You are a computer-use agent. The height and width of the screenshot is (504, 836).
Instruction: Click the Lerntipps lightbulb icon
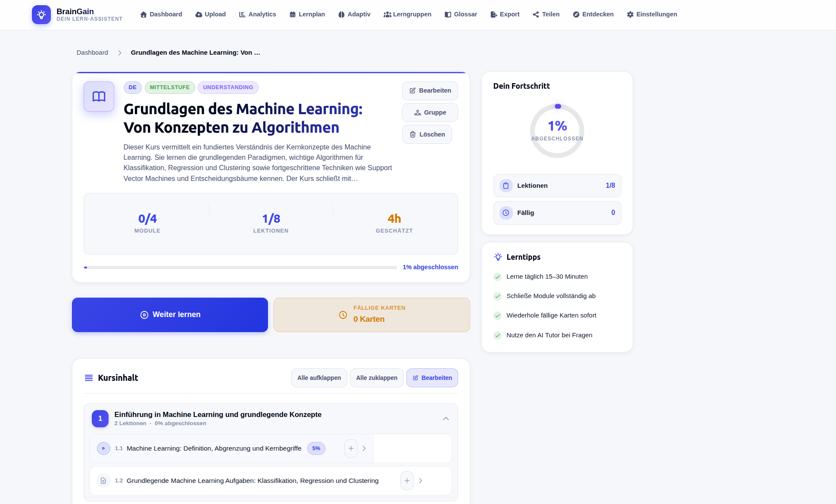tap(498, 257)
